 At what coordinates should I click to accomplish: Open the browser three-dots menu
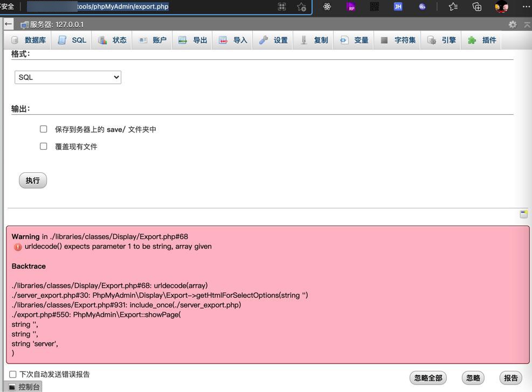pos(526,6)
